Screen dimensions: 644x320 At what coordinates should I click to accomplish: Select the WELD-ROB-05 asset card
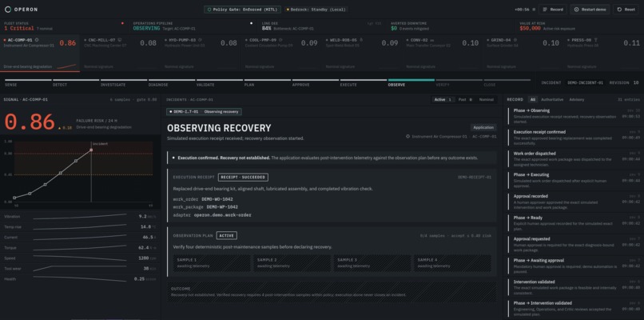(x=361, y=54)
